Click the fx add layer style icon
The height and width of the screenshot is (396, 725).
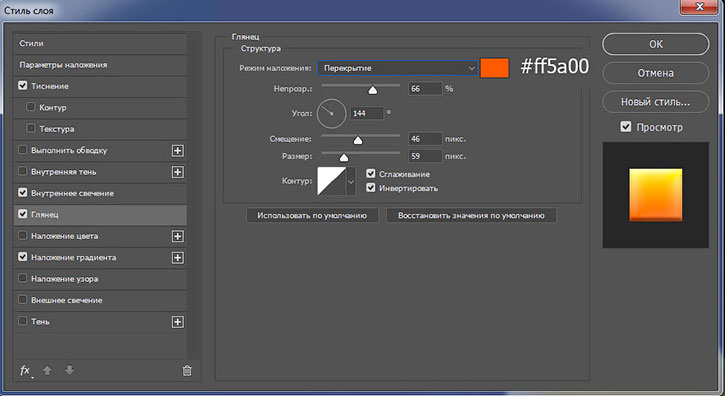pos(25,371)
